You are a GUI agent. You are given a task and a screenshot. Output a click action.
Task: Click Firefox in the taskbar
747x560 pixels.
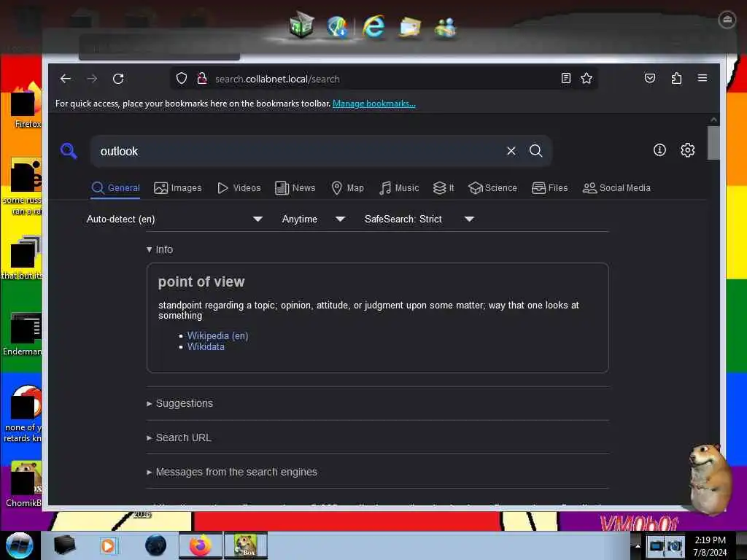(201, 545)
